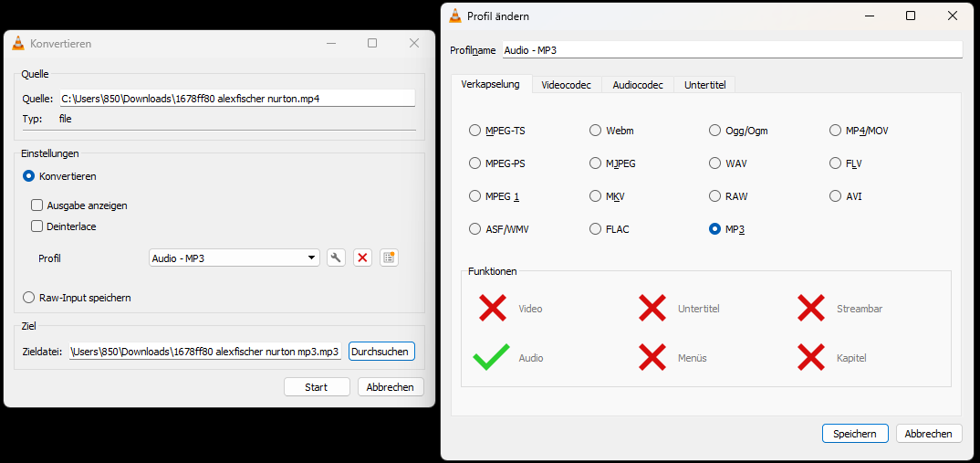Choose MPEG-TS encapsulation
Screen dimensions: 980x463
point(474,131)
